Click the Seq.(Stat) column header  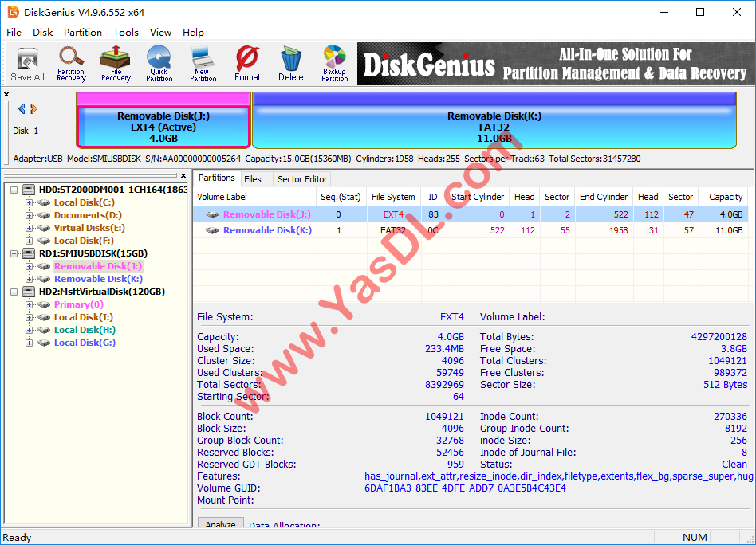click(x=341, y=197)
